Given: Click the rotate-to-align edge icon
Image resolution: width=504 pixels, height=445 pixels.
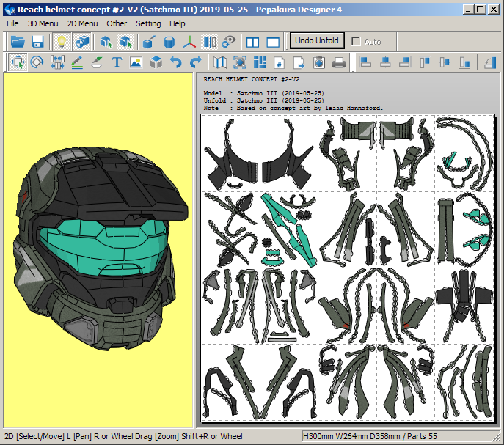Looking at the screenshot, I should coord(490,62).
